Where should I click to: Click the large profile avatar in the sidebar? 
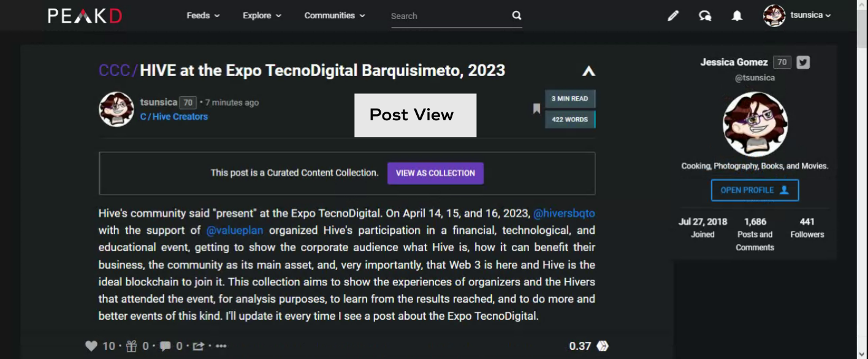pos(755,125)
